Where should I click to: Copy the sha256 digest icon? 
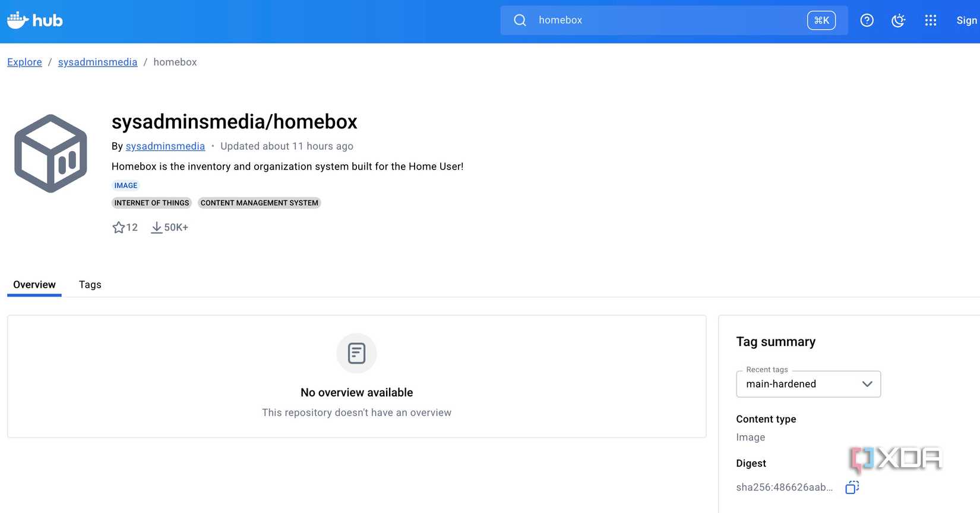(852, 487)
